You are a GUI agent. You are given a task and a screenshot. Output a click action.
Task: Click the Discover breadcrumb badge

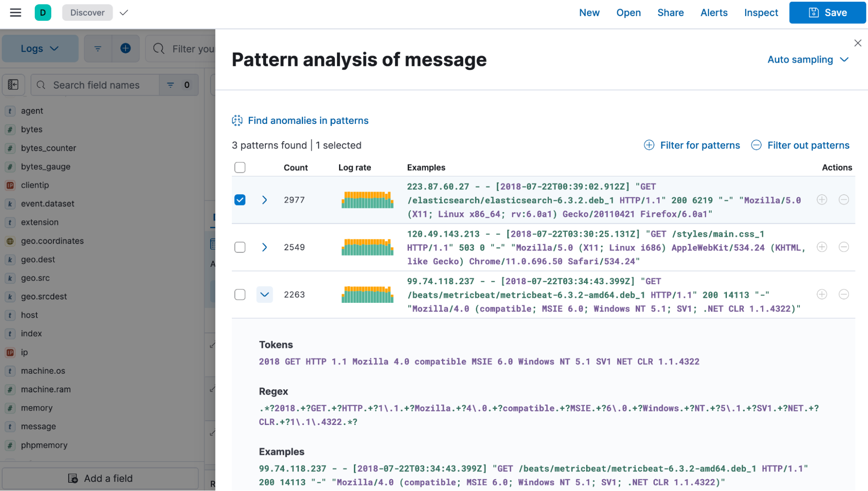pyautogui.click(x=87, y=13)
